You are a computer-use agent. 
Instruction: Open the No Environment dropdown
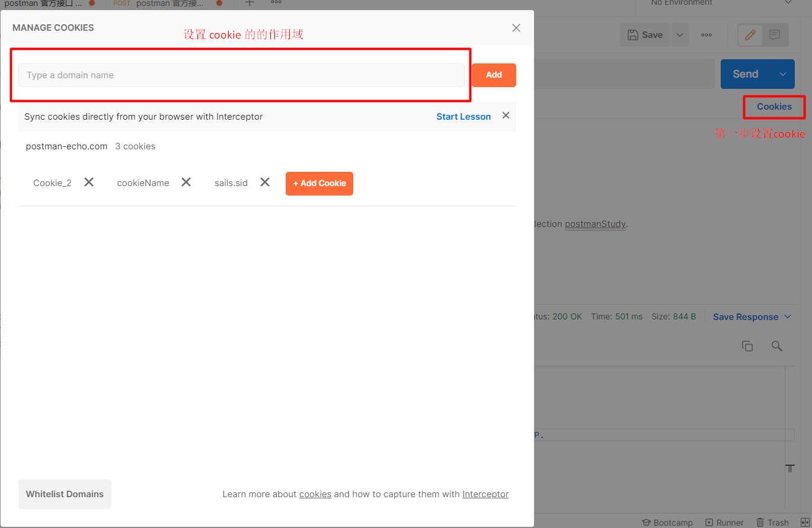point(722,3)
